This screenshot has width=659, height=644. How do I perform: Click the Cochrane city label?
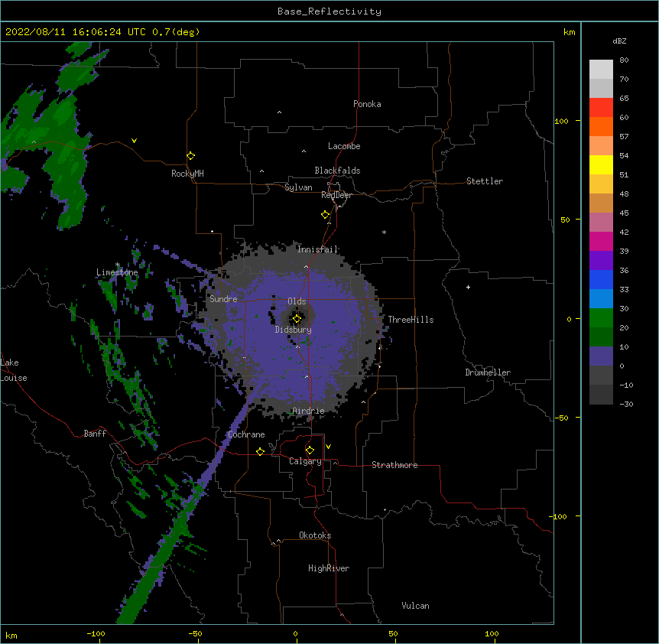click(246, 434)
